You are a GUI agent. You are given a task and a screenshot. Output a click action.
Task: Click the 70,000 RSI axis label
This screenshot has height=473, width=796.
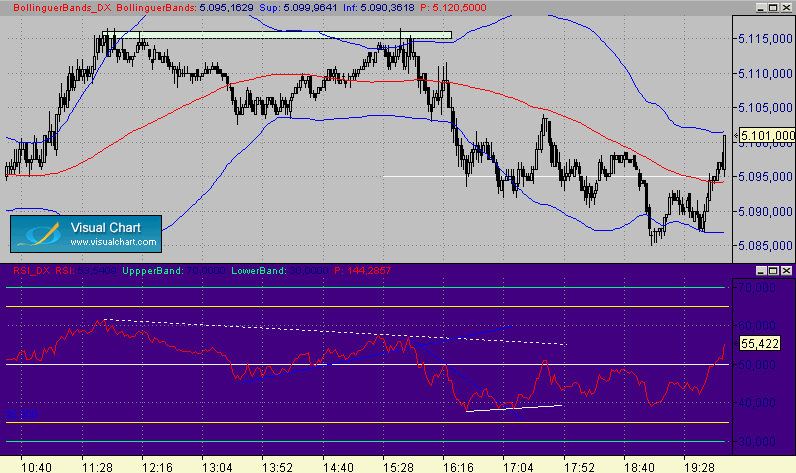pos(757,288)
